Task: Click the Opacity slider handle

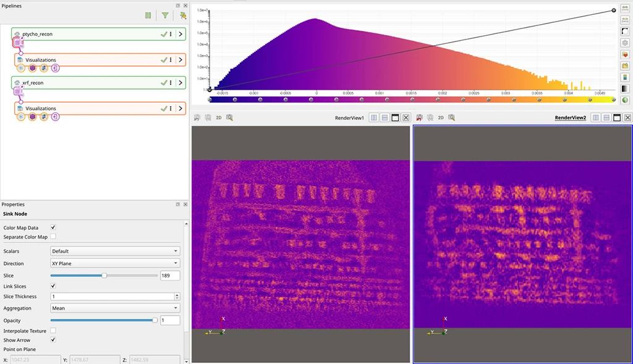Action: (155, 320)
